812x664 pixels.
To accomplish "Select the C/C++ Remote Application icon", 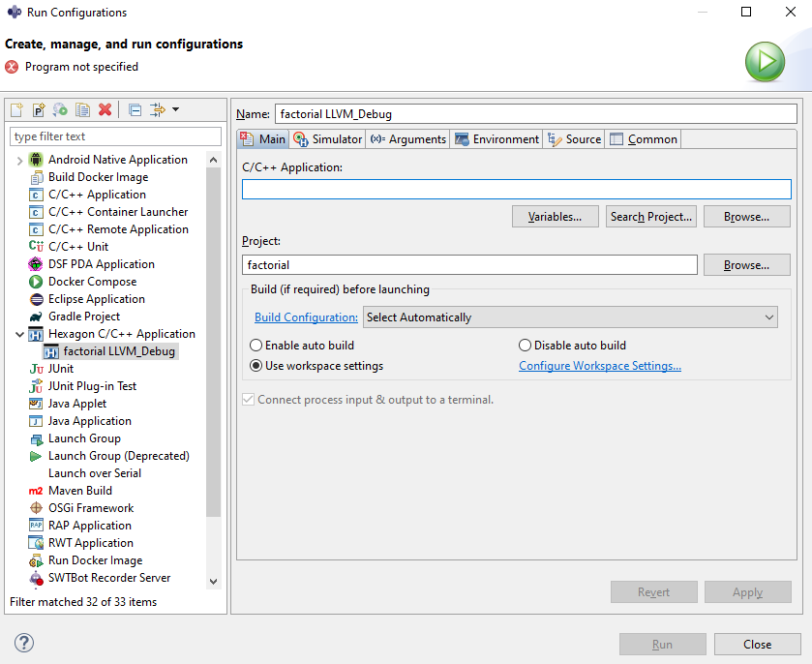I will coord(36,229).
